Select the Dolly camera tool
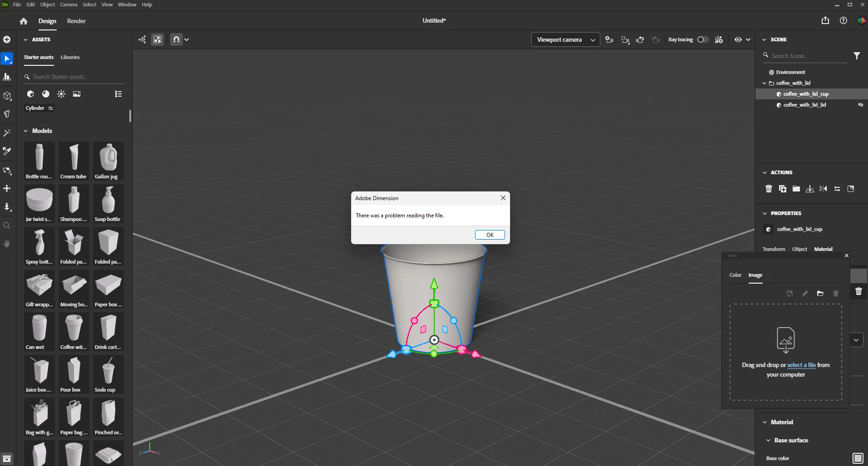868x466 pixels. 7,207
